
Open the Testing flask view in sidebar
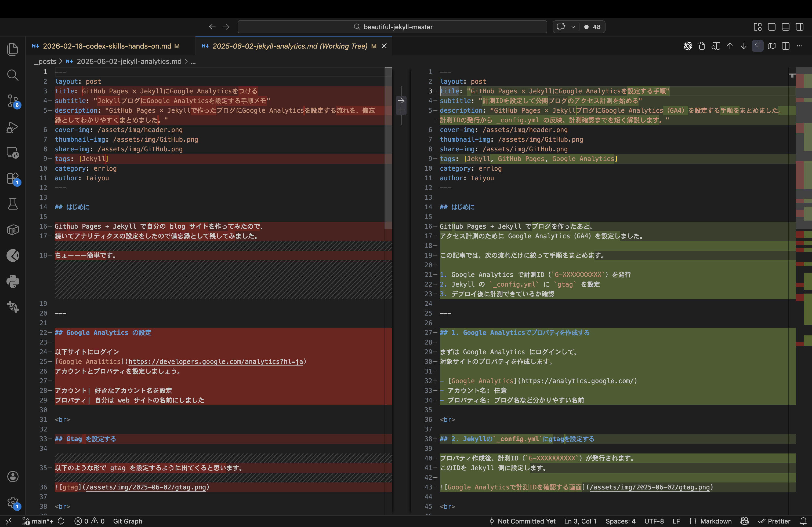click(x=13, y=204)
